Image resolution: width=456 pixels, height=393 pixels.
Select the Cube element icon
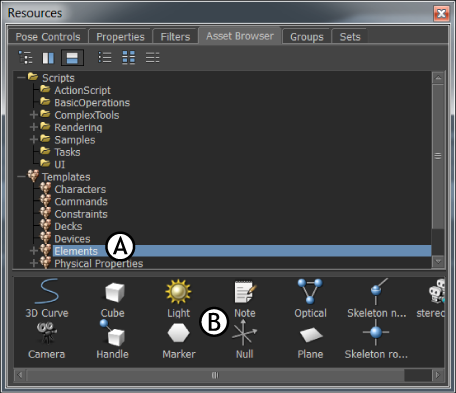click(114, 292)
